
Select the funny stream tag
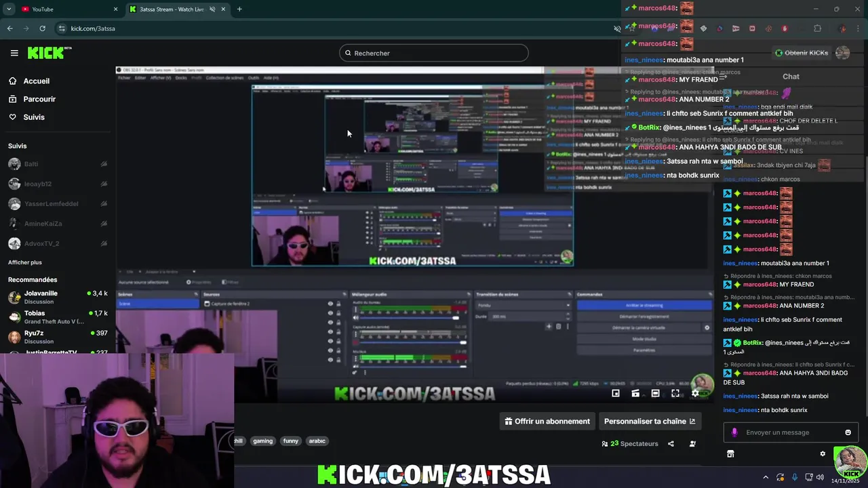click(x=291, y=441)
